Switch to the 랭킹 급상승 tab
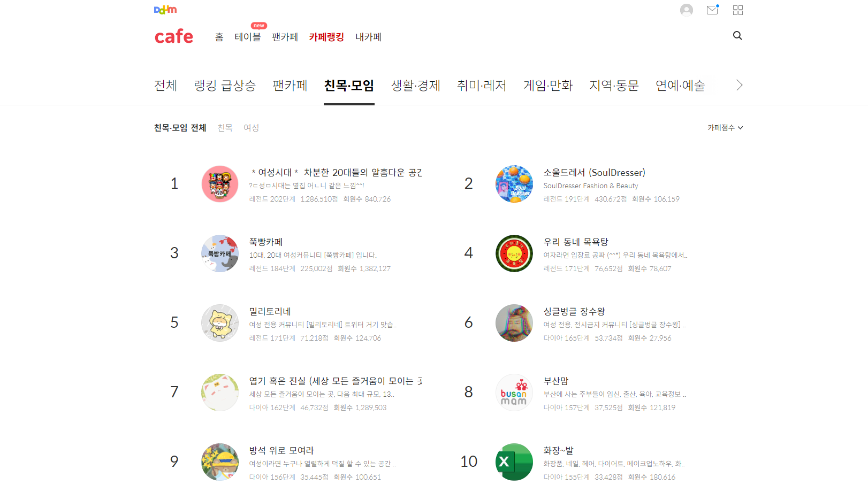This screenshot has height=500, width=868. pos(225,86)
